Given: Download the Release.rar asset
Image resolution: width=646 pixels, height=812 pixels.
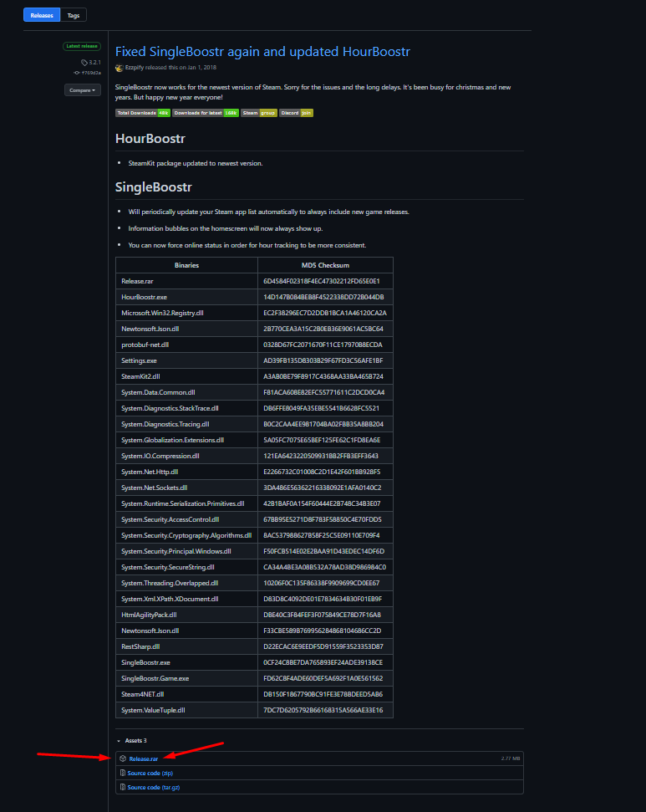Looking at the screenshot, I should 144,758.
